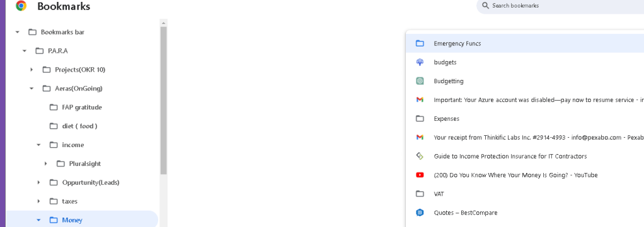Collapse the Aeras(OnGoing) arrow
This screenshot has width=644, height=227.
click(x=32, y=89)
